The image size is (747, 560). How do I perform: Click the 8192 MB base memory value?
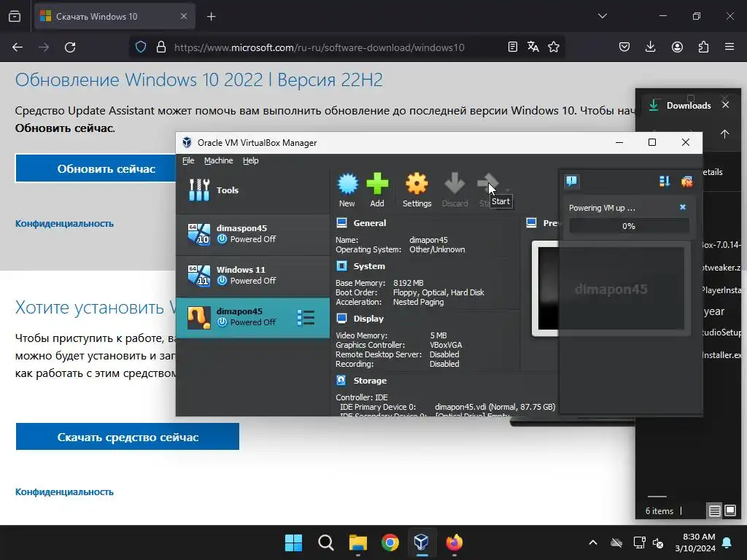(x=409, y=283)
